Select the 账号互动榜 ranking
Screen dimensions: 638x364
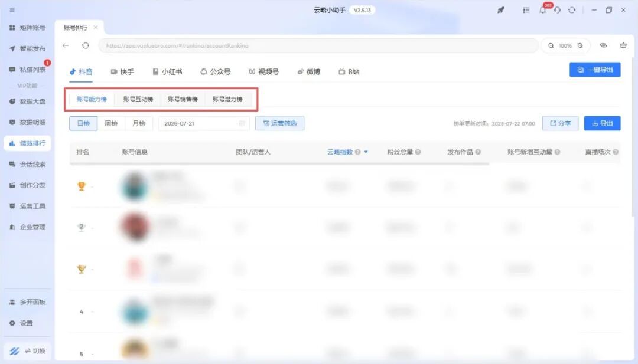[x=138, y=99]
